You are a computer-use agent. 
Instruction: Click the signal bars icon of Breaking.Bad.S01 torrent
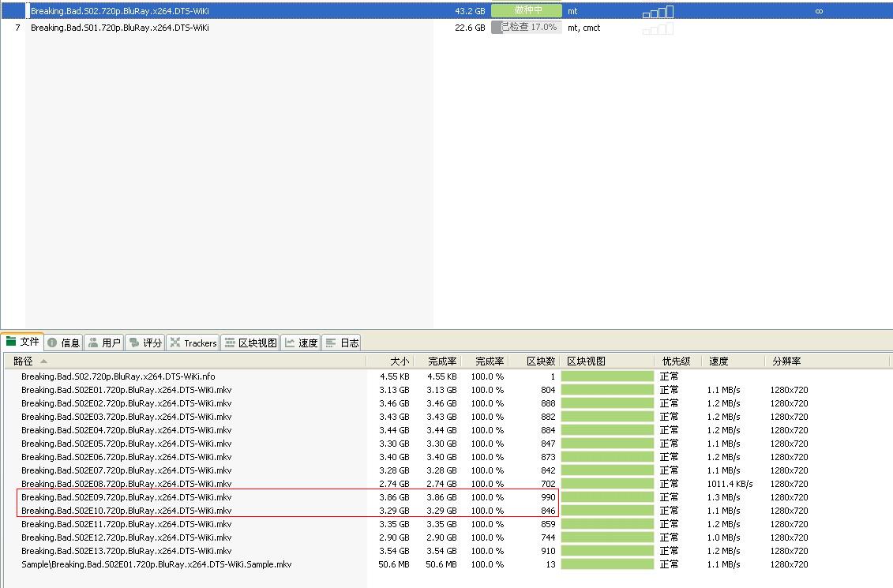658,28
